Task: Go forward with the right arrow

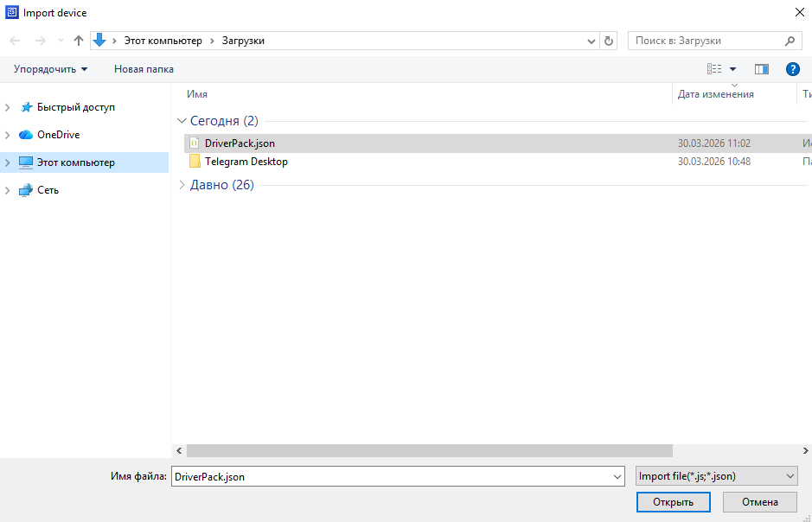Action: click(41, 41)
